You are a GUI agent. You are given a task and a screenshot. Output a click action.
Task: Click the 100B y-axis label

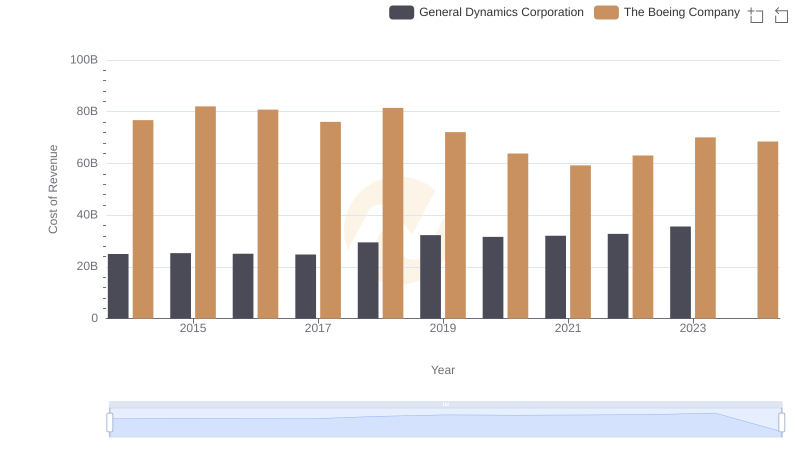coord(84,60)
